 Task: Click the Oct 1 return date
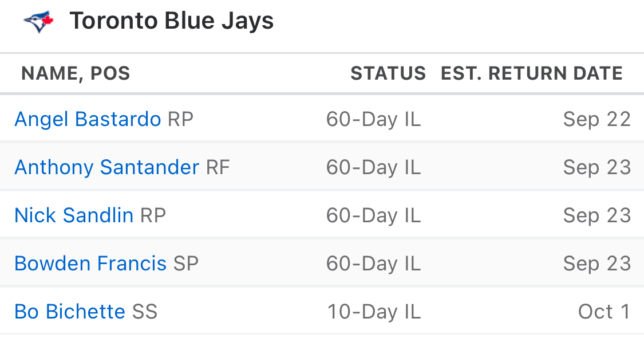coord(604,312)
